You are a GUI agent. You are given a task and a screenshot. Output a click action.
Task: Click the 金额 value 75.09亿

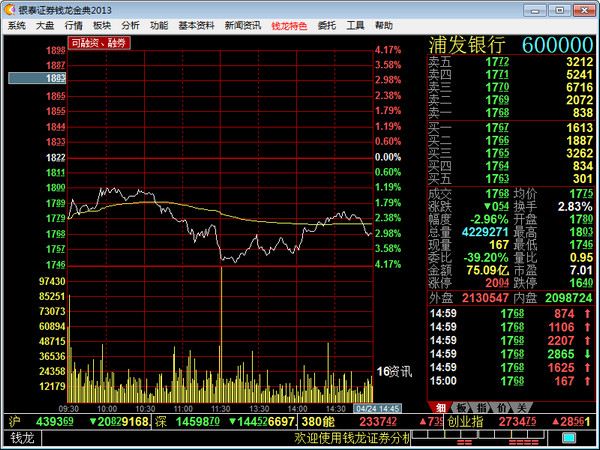[488, 270]
